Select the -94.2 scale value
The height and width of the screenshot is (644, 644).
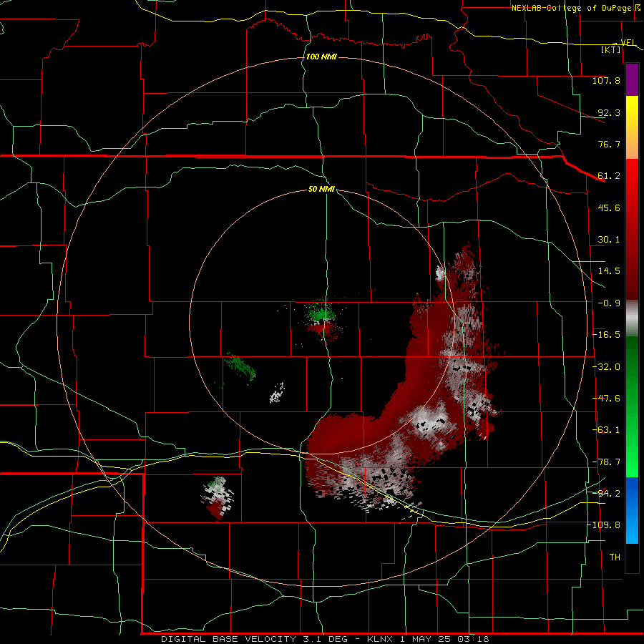(606, 493)
